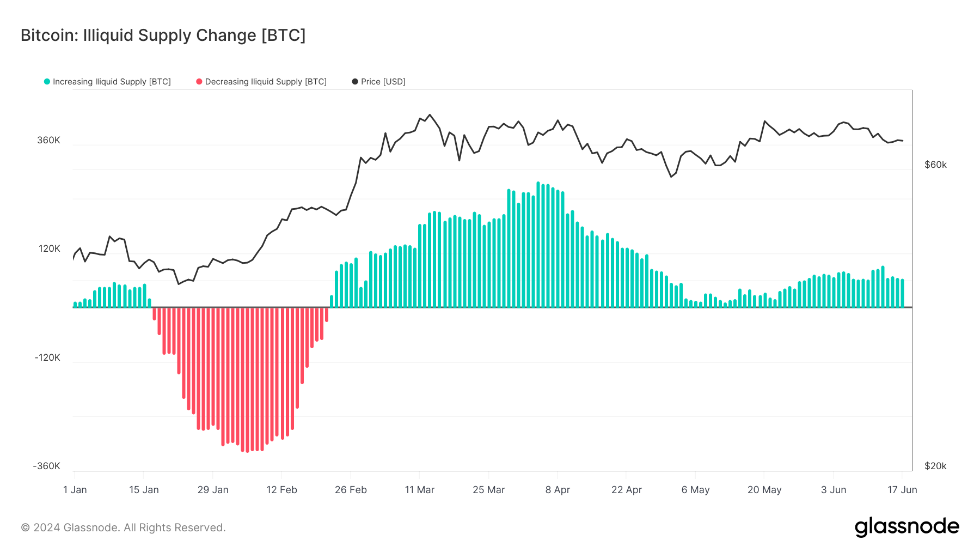
Task: Click the -120K y-axis label
Action: 47,357
